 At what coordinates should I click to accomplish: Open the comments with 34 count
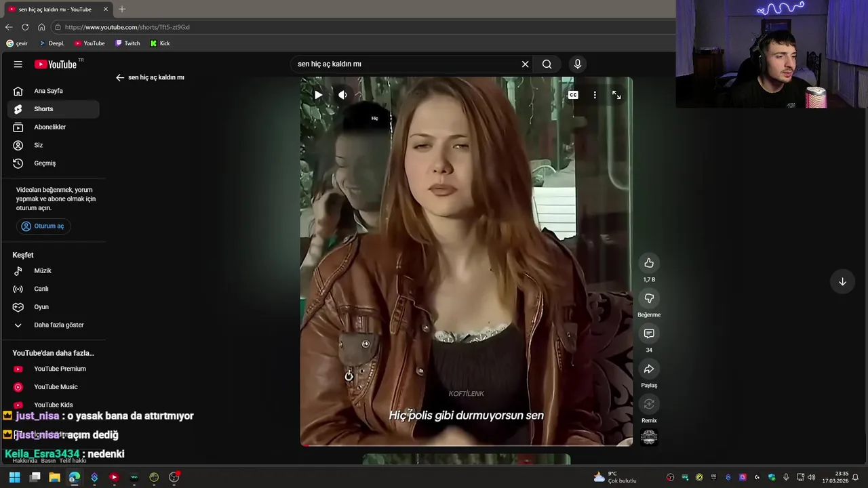[x=649, y=333]
